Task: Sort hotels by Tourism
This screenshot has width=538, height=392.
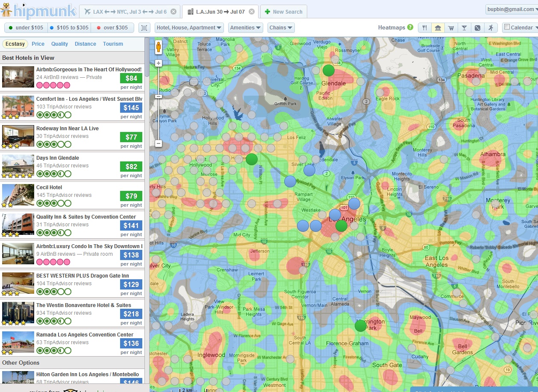Action: click(x=113, y=44)
